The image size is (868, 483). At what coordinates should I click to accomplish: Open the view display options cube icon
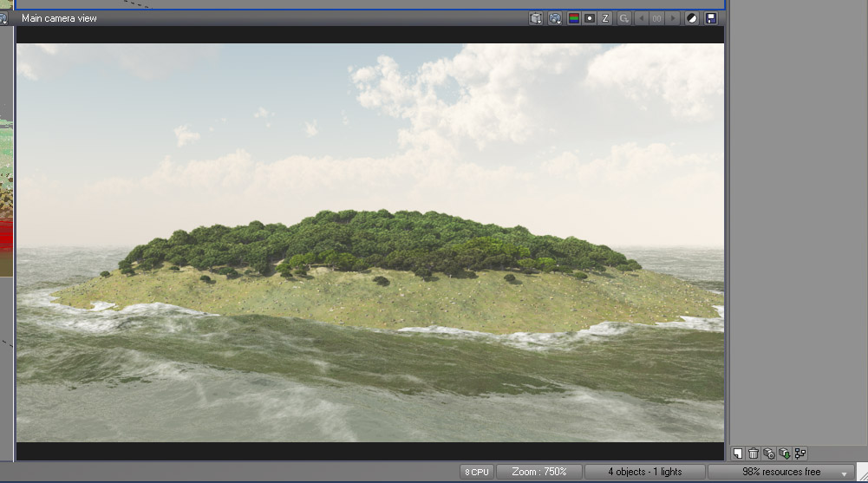point(536,18)
